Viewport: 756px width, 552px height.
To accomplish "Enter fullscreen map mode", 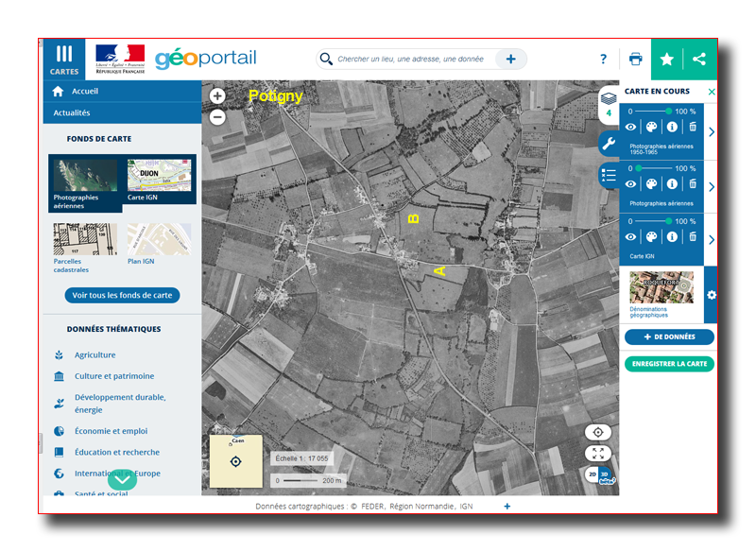I will (597, 453).
